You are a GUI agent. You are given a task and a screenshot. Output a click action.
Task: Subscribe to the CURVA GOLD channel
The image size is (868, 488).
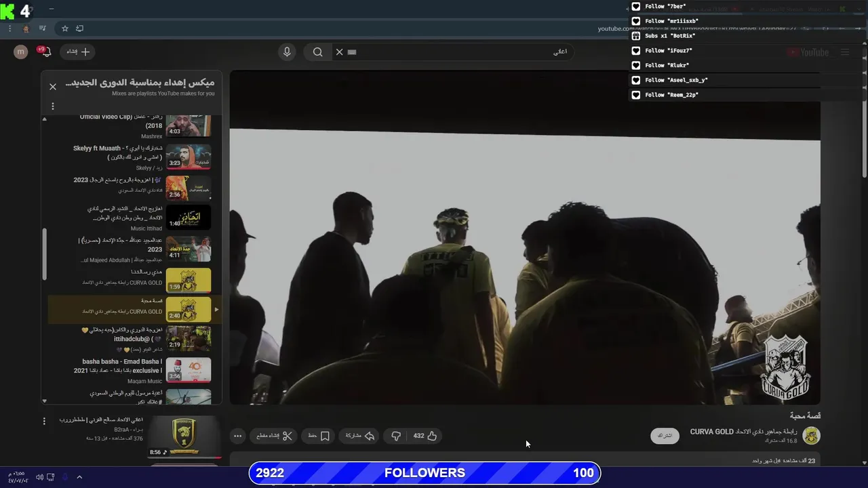[x=665, y=436]
